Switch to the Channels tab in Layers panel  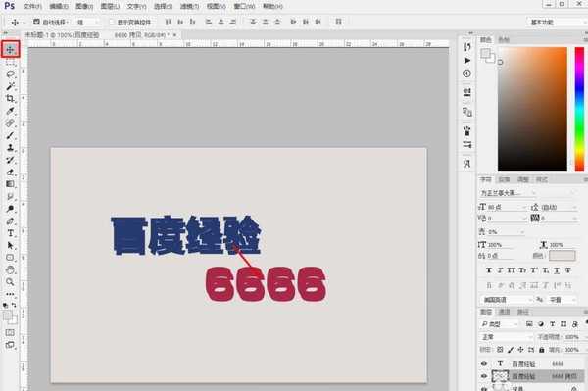(x=504, y=312)
